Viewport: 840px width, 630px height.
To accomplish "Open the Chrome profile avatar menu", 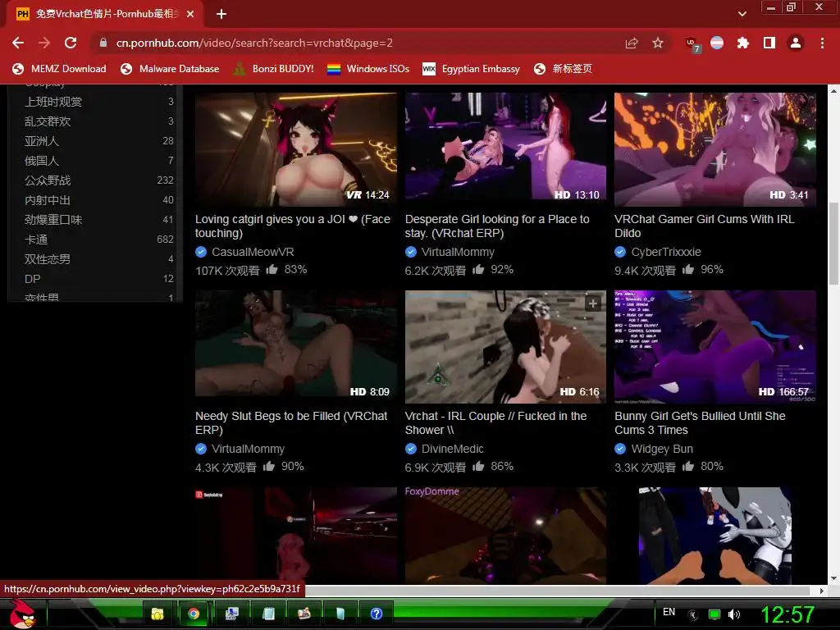I will point(796,43).
